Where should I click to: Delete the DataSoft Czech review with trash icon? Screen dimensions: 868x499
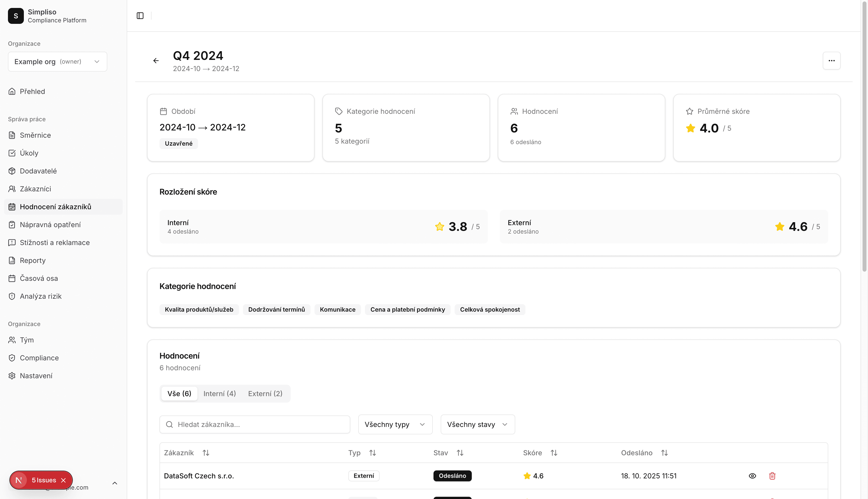[772, 476]
